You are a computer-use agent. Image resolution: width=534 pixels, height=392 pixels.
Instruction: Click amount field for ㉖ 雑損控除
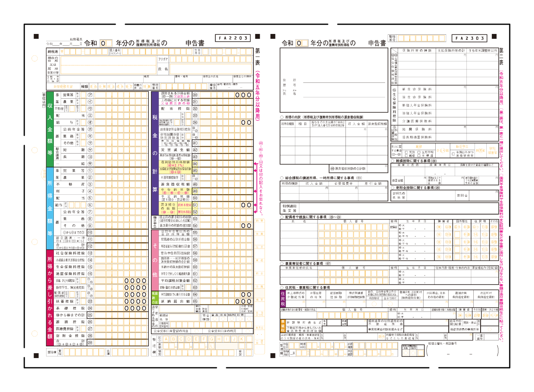tap(121, 322)
